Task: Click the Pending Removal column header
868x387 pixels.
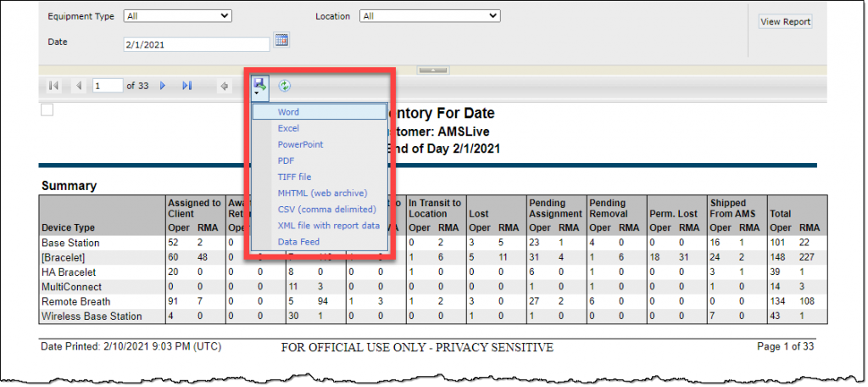Action: (609, 208)
